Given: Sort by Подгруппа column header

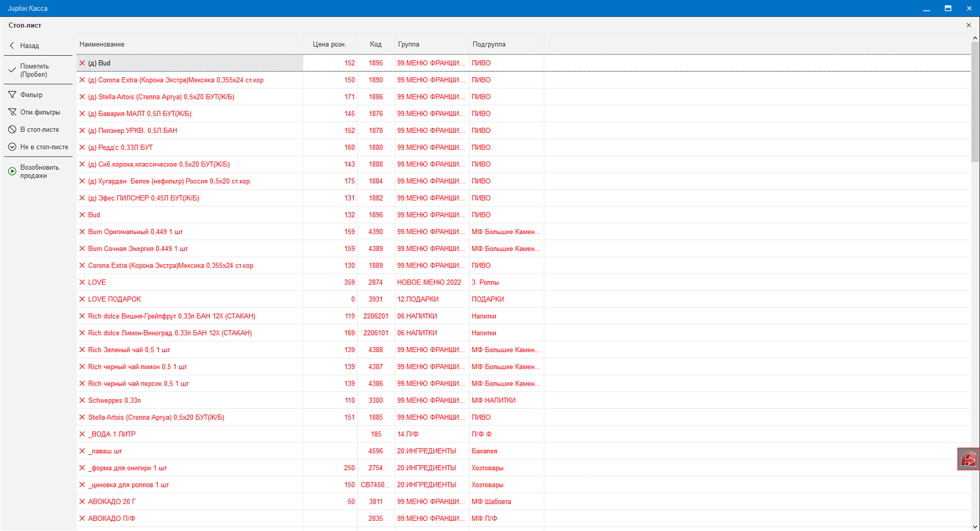Looking at the screenshot, I should point(506,44).
